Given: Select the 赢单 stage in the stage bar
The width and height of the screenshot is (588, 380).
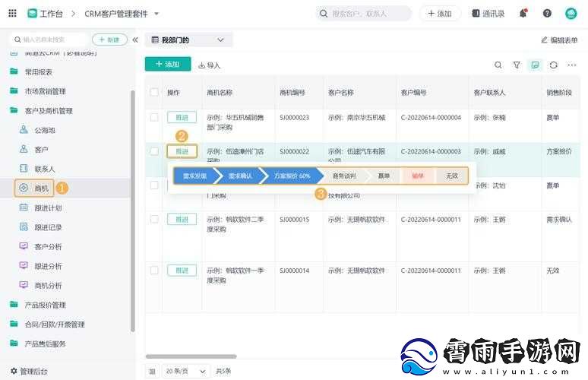Looking at the screenshot, I should (384, 176).
